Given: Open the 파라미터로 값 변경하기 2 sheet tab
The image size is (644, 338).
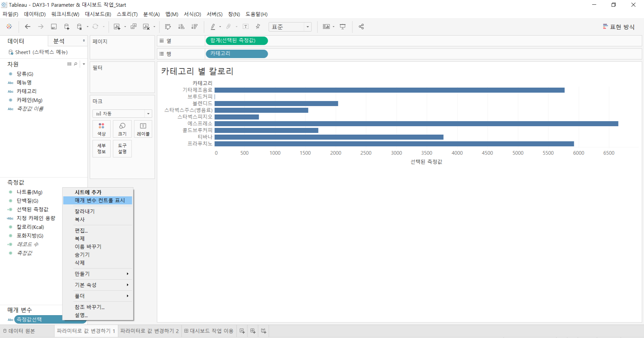Looking at the screenshot, I should (x=149, y=331).
